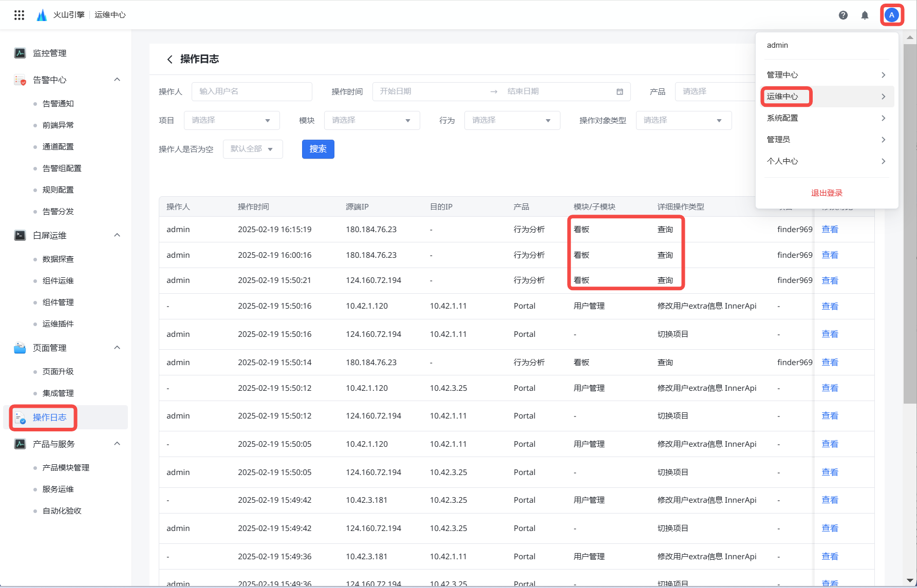Click the user avatar A icon
This screenshot has width=917, height=588.
pos(891,15)
